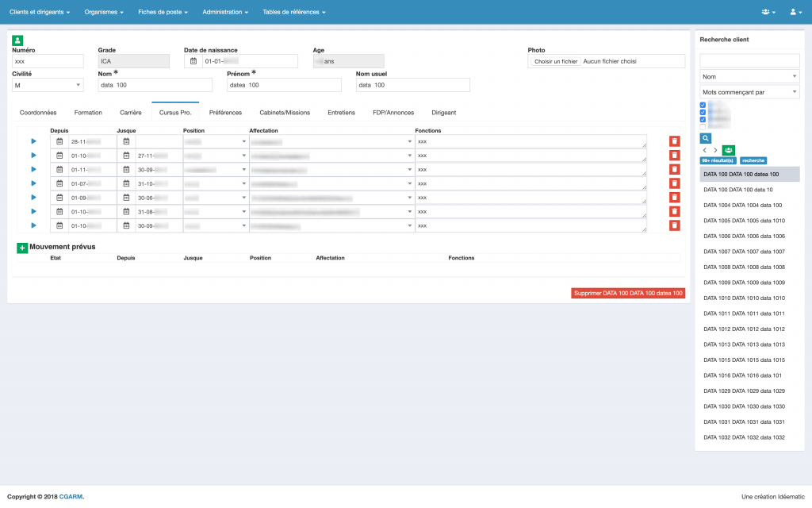
Task: Expand the row with dates 01-10 to 27-11
Action: pyautogui.click(x=33, y=156)
